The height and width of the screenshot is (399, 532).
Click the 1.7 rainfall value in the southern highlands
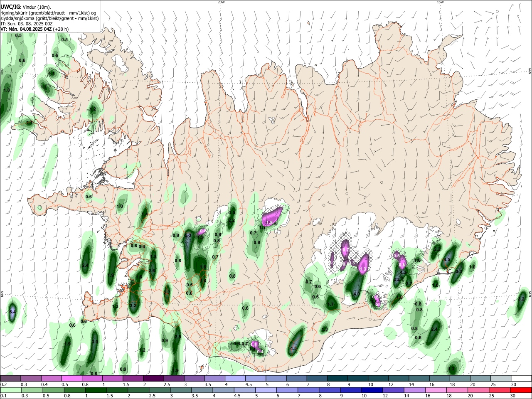tap(331, 305)
